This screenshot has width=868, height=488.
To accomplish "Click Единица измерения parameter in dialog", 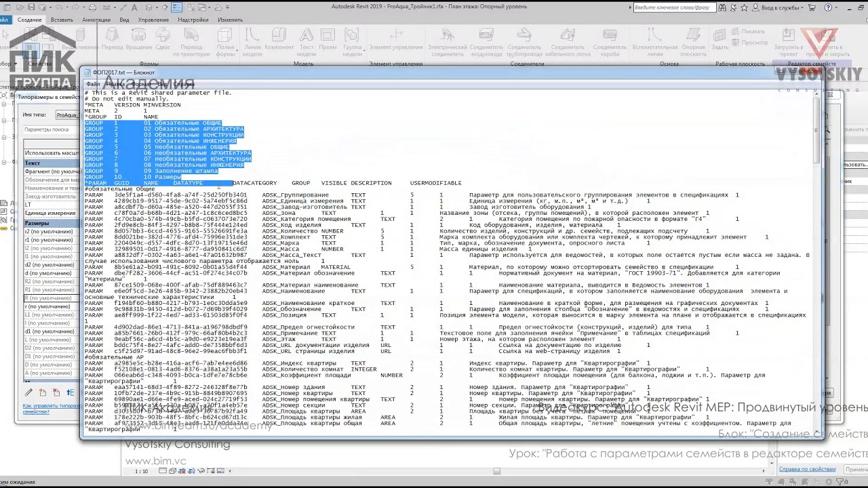I will [51, 213].
